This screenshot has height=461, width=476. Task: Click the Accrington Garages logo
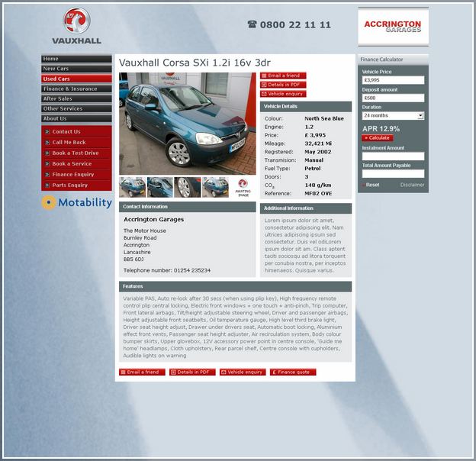393,27
